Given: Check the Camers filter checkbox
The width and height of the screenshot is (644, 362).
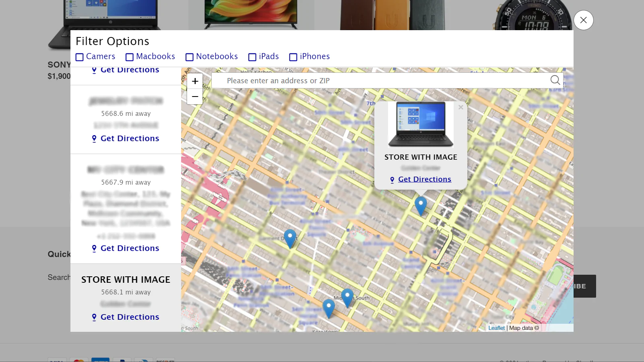Looking at the screenshot, I should click(x=80, y=57).
